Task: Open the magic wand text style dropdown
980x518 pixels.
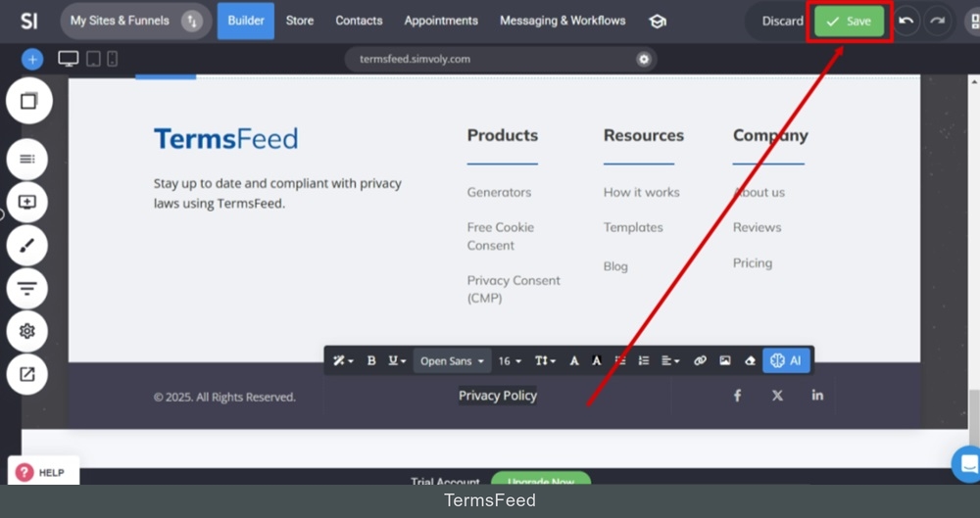Action: pyautogui.click(x=342, y=360)
